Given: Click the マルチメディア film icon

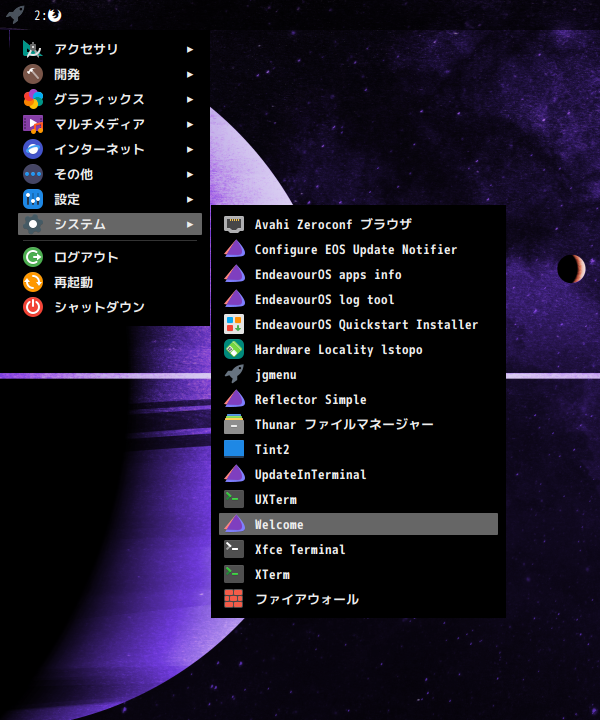Looking at the screenshot, I should coord(33,124).
